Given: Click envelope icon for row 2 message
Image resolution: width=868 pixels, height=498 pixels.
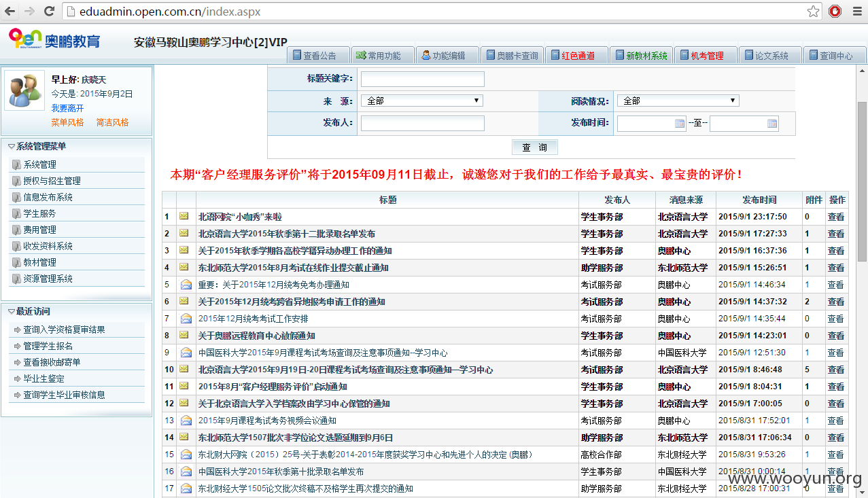Looking at the screenshot, I should (x=184, y=234).
